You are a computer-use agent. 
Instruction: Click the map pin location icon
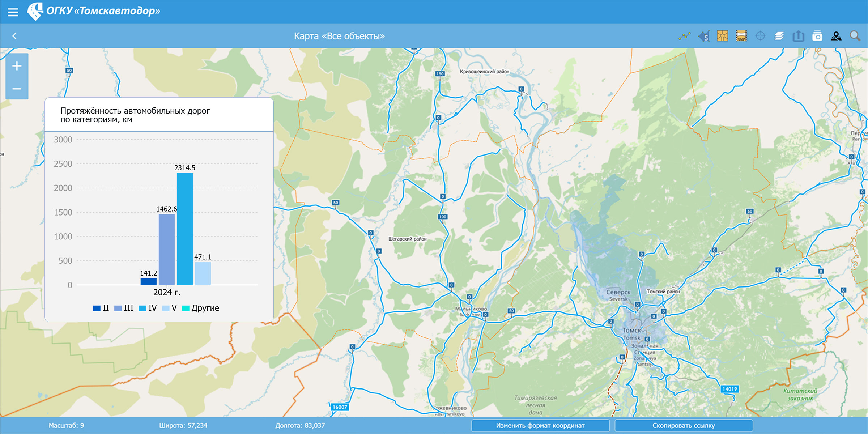tap(836, 36)
